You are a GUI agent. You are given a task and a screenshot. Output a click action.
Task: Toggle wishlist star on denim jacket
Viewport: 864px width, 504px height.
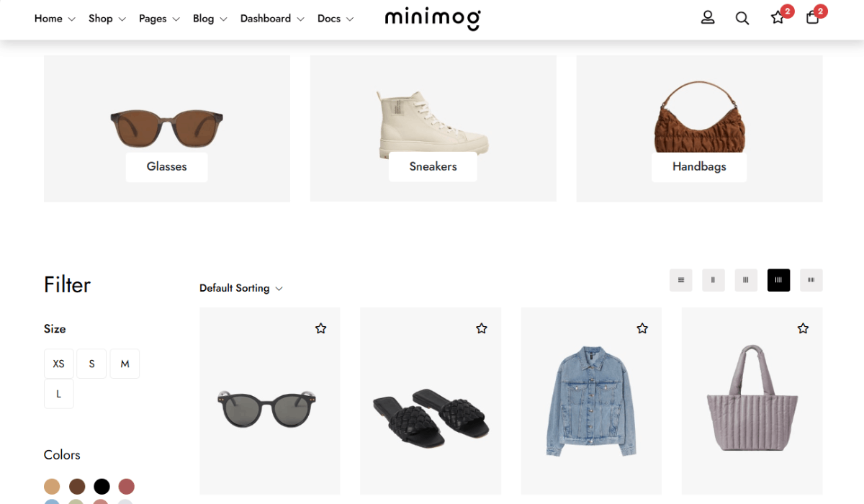642,328
